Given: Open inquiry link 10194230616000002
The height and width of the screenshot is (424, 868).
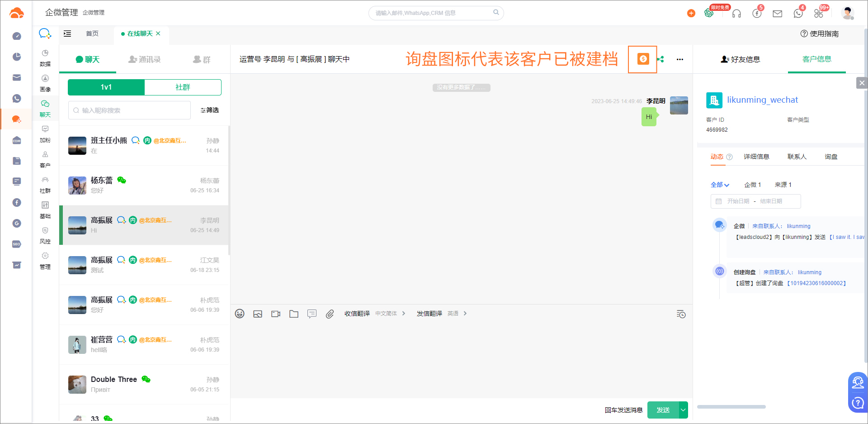Looking at the screenshot, I should pyautogui.click(x=816, y=283).
